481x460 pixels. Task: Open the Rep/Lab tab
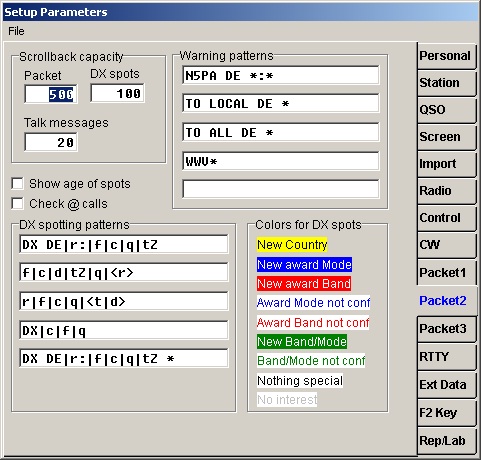point(446,441)
